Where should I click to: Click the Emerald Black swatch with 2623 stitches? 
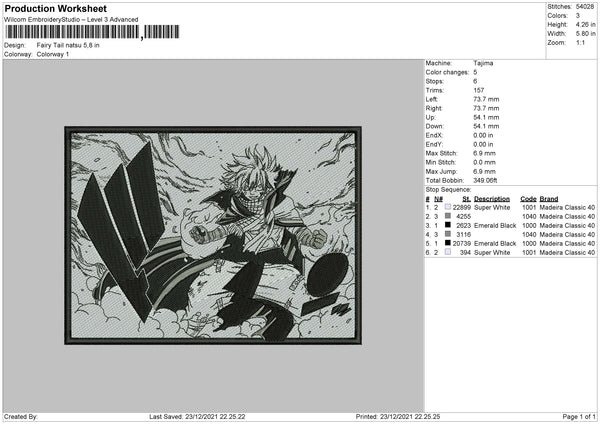click(448, 225)
